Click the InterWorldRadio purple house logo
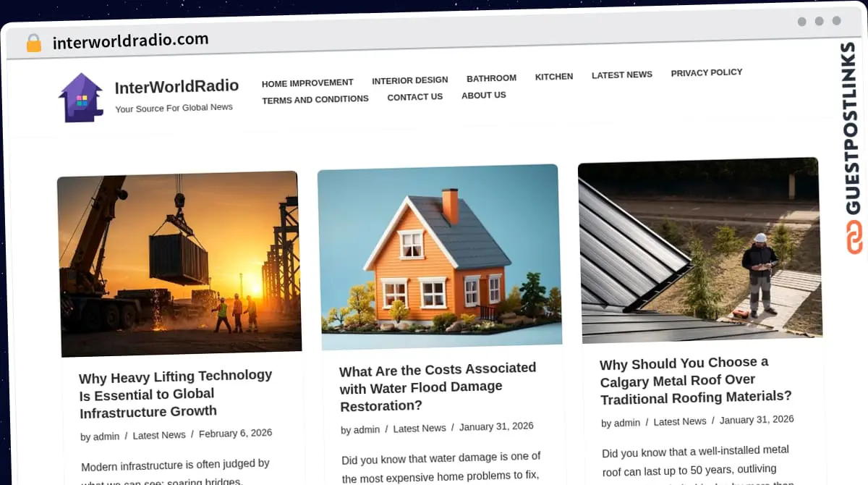The width and height of the screenshot is (868, 485). pos(81,97)
